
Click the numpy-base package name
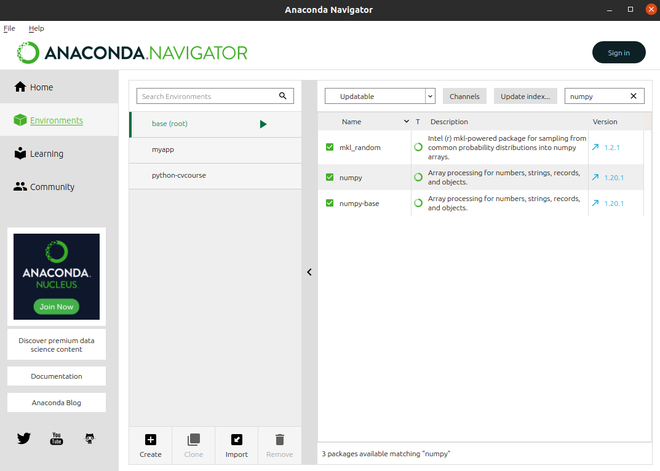[x=359, y=203]
